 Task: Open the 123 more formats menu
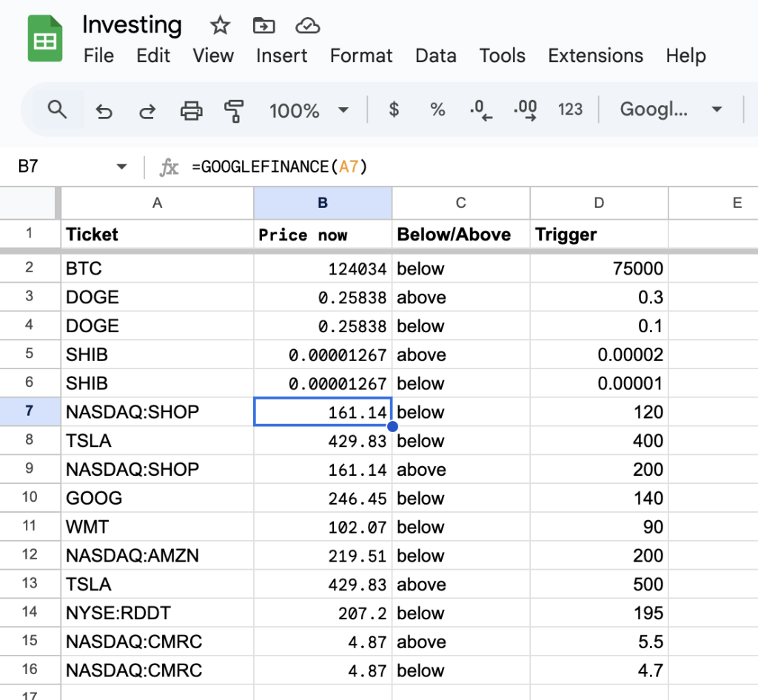pyautogui.click(x=570, y=110)
